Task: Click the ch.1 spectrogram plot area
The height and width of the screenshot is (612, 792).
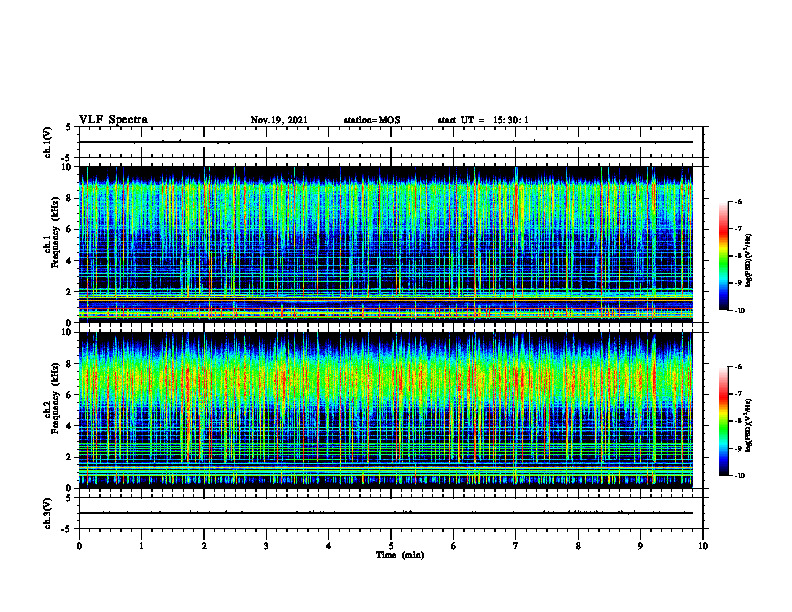Action: (x=386, y=244)
